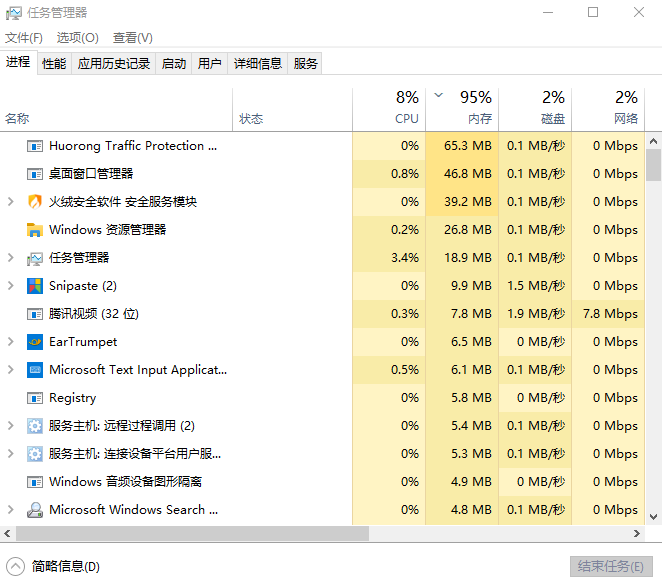Image resolution: width=662 pixels, height=587 pixels.
Task: Click the Windows 音频设备图形隔离 icon
Action: click(35, 482)
